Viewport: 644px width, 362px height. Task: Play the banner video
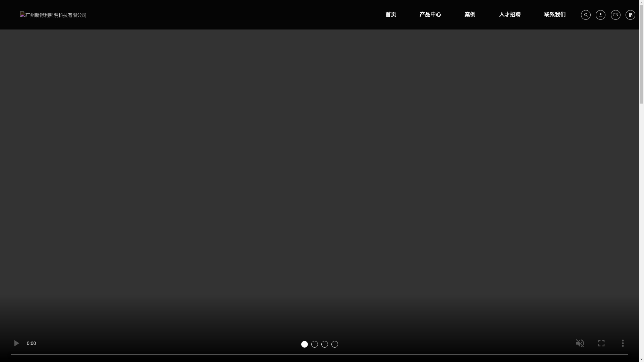click(16, 343)
